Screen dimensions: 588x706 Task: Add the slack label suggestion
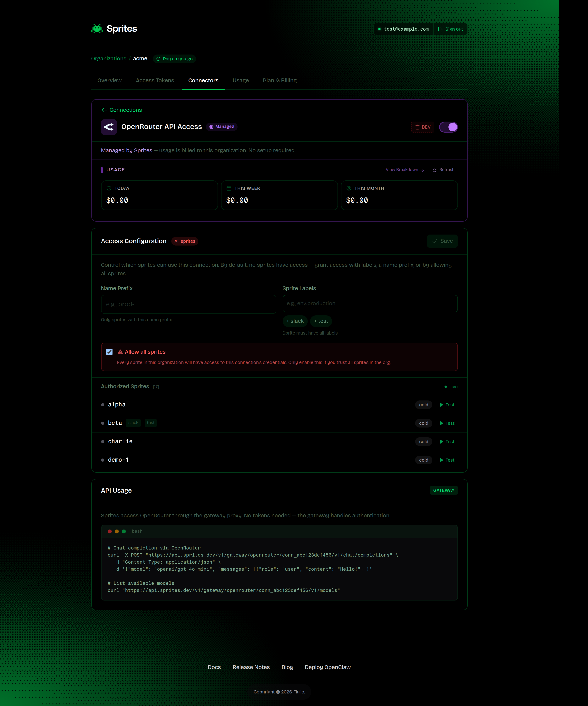(x=295, y=321)
